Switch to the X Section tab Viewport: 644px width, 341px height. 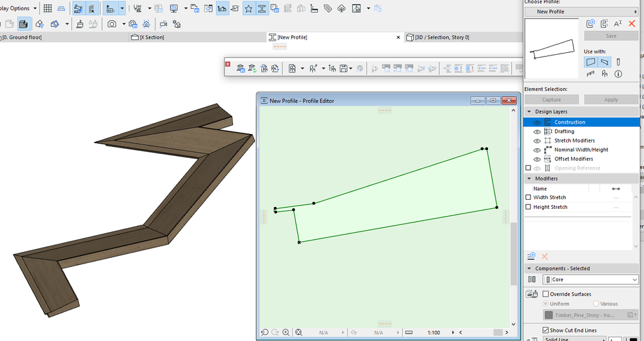[152, 37]
